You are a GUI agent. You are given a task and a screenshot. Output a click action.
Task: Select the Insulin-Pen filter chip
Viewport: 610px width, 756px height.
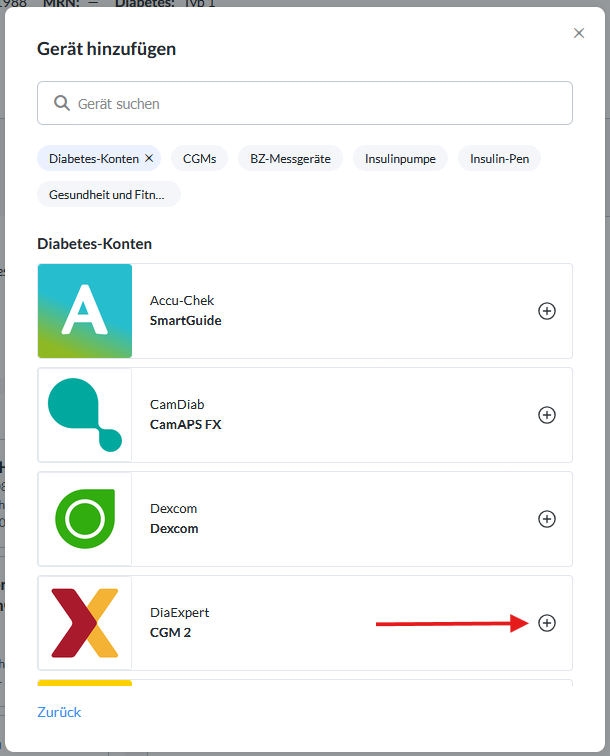pos(500,159)
